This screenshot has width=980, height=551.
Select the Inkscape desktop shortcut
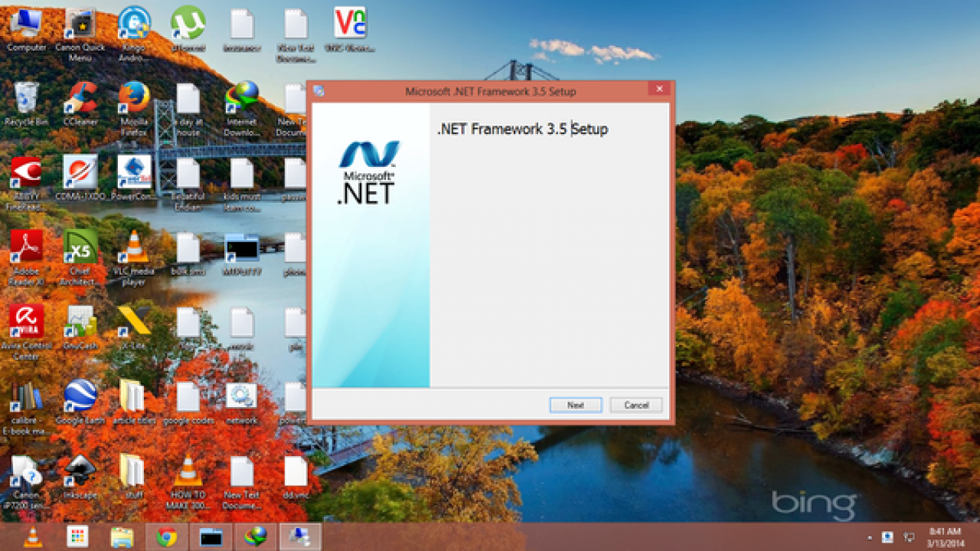pyautogui.click(x=80, y=478)
